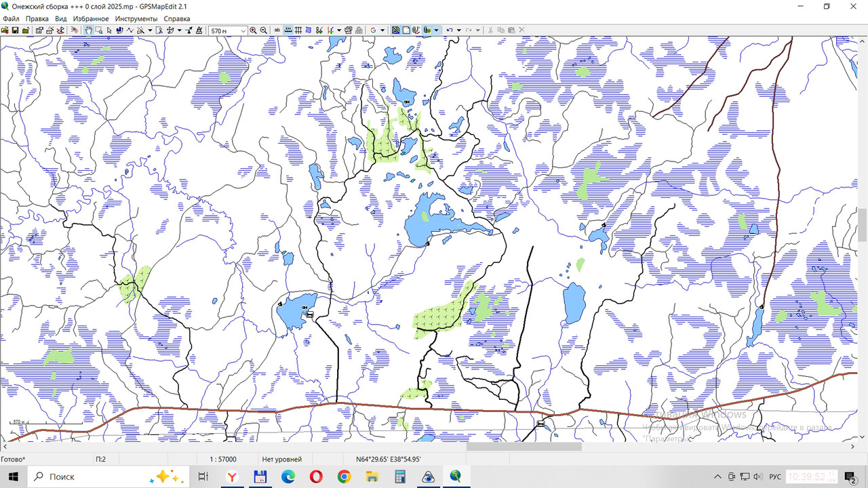Select the Pan (hand) tool
868x488 pixels.
[88, 30]
